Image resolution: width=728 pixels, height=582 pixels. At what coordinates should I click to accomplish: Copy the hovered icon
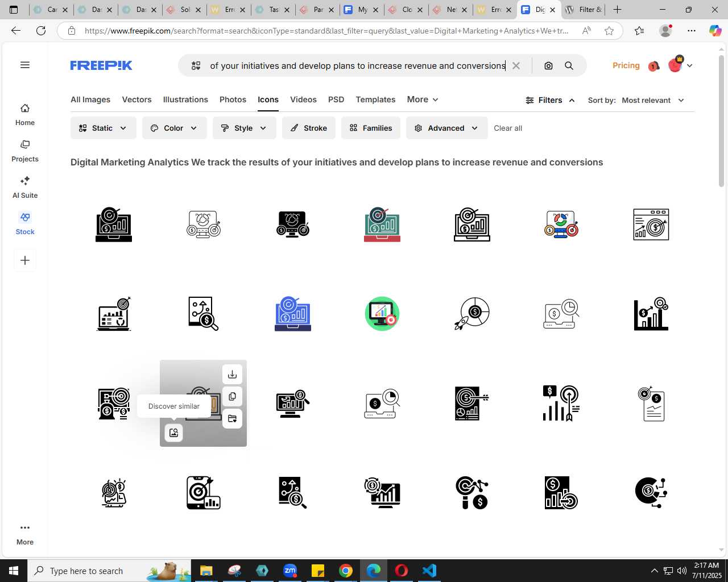tap(232, 397)
